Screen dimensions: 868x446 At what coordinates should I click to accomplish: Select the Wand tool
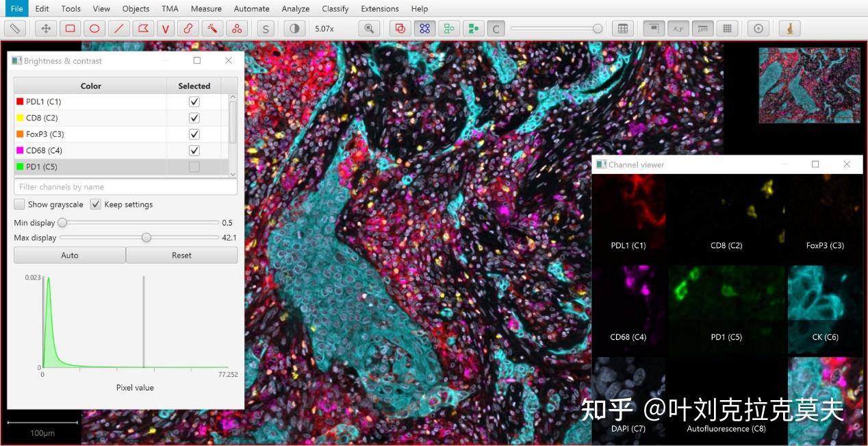coord(212,28)
